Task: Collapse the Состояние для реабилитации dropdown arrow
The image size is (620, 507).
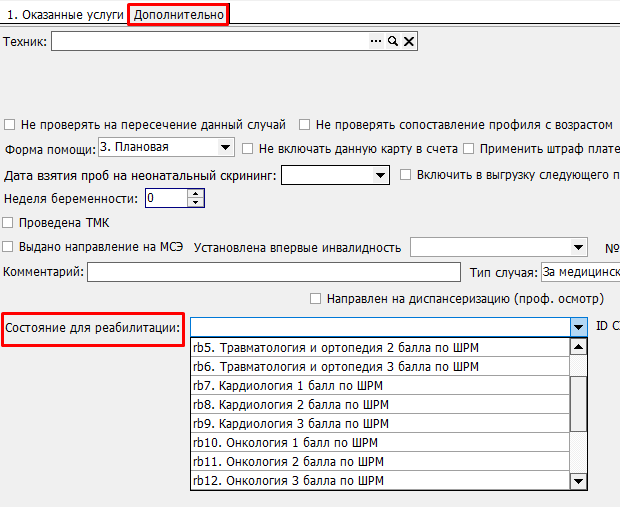Action: (x=578, y=327)
